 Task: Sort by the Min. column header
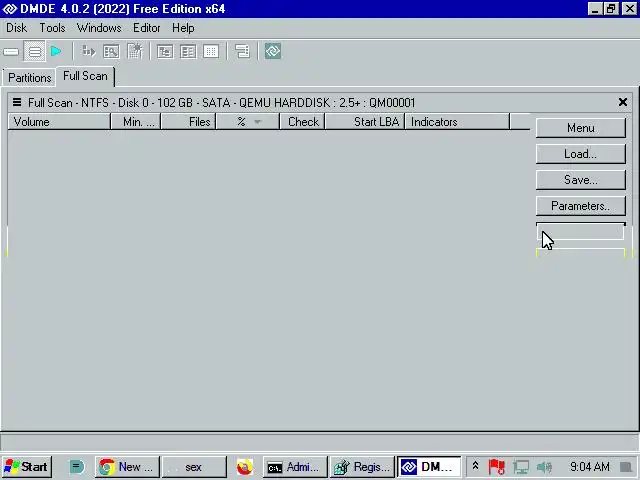tap(136, 122)
